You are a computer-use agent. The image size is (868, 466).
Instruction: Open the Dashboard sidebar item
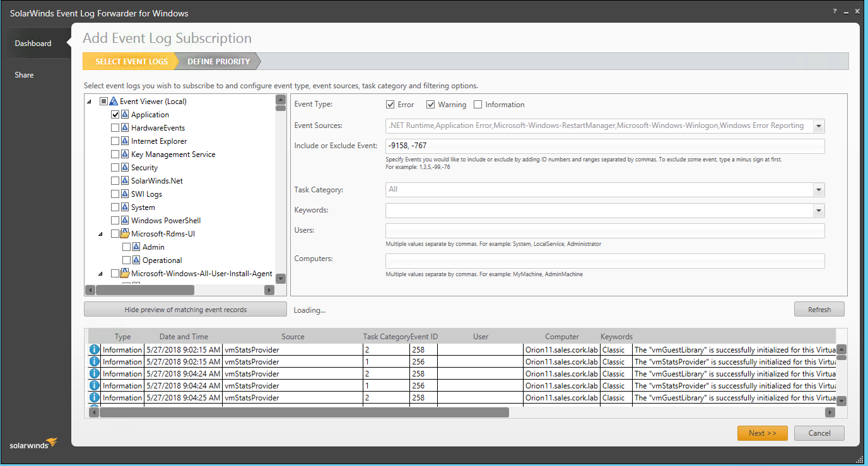(33, 44)
